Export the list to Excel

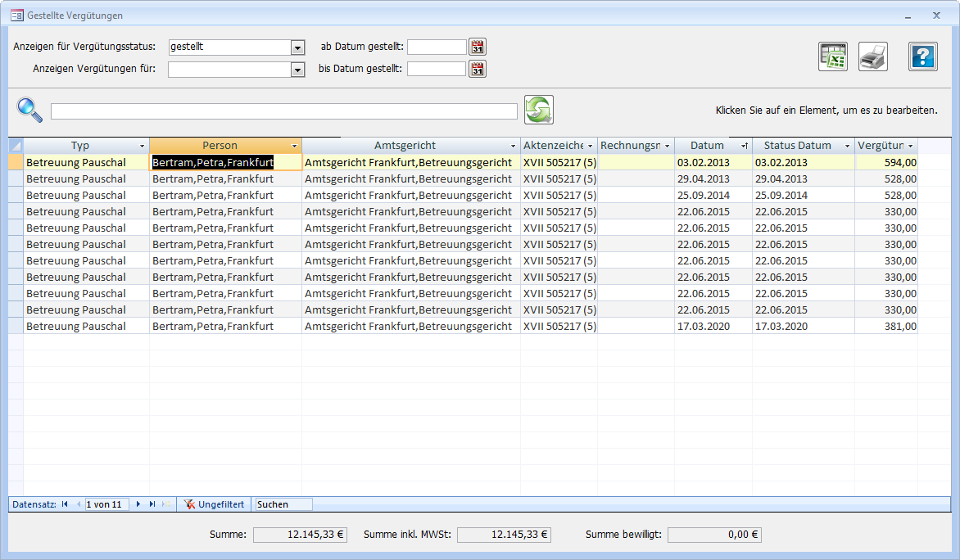833,57
